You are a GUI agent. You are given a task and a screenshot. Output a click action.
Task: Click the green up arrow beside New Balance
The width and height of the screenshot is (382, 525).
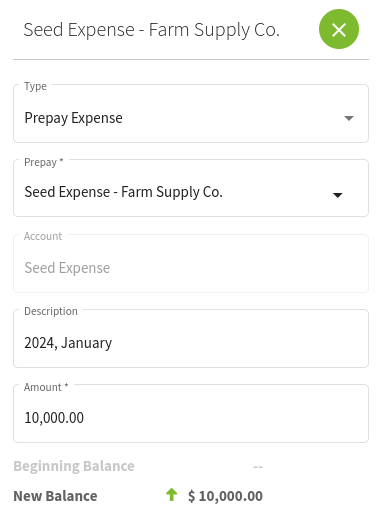pos(171,495)
